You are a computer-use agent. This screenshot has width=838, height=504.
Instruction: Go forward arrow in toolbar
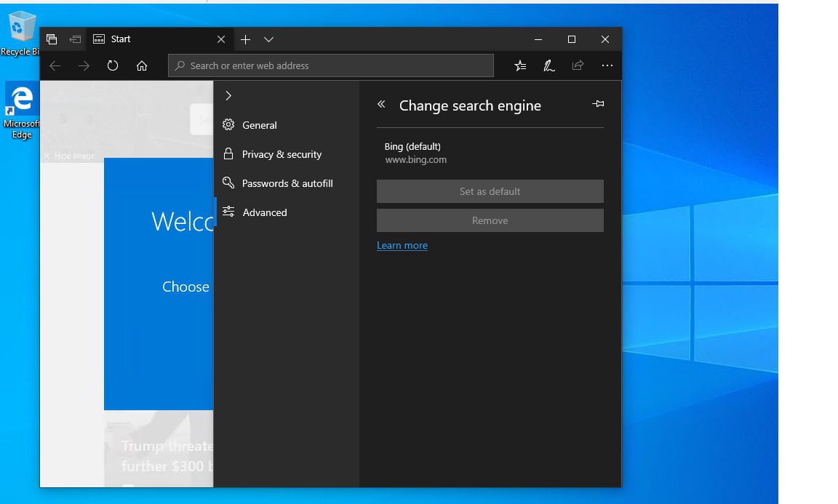click(84, 65)
